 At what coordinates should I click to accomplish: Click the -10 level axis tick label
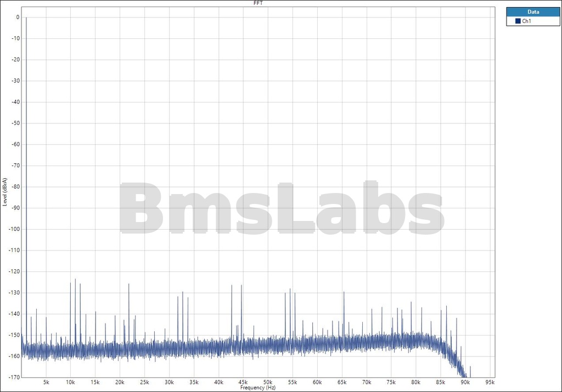[x=15, y=38]
